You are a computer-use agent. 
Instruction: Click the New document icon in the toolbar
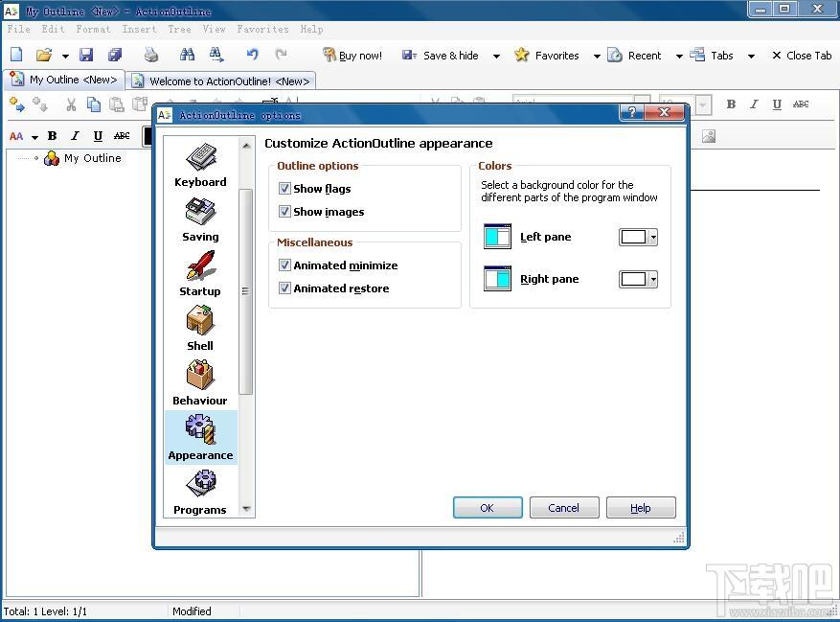click(16, 55)
